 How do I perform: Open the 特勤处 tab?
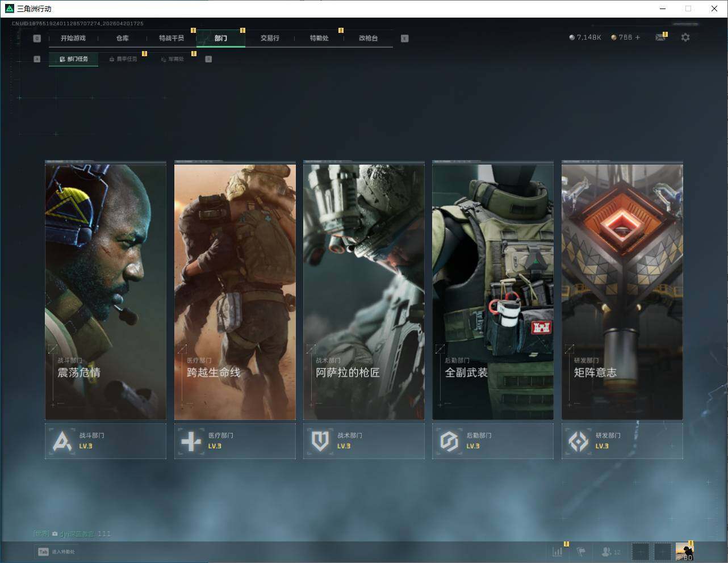319,38
